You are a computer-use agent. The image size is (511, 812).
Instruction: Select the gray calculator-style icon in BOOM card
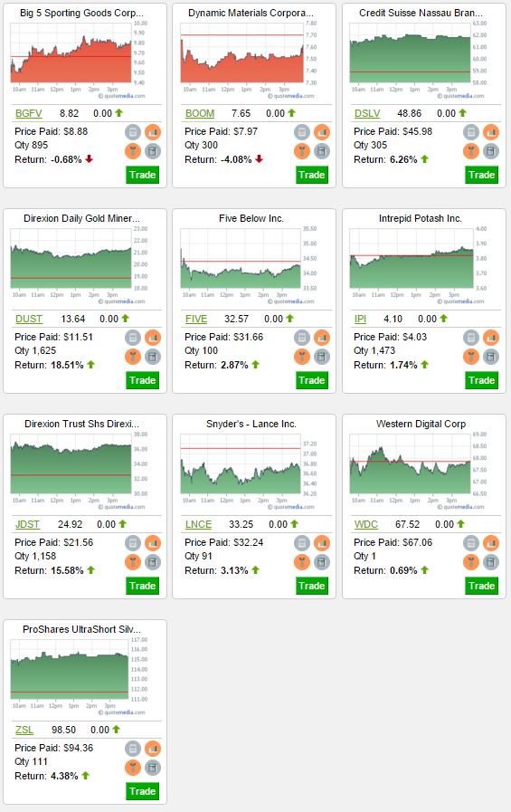[x=302, y=132]
